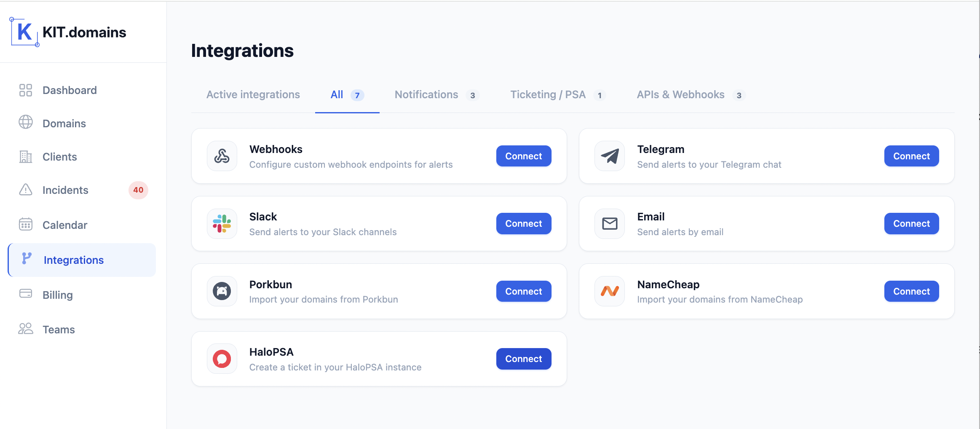This screenshot has width=980, height=429.
Task: Click the Webhooks icon
Action: 222,156
